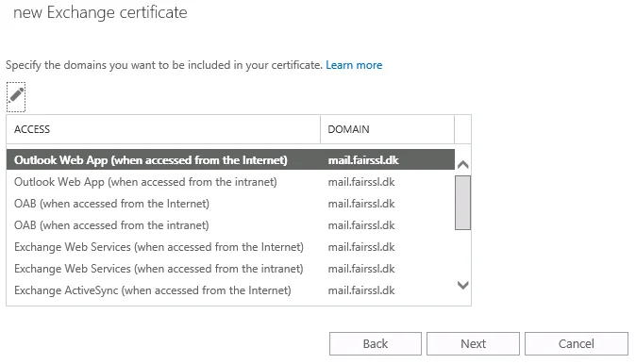Click domain cell of Exchange ActiveSync row
The width and height of the screenshot is (636, 364).
pos(361,290)
